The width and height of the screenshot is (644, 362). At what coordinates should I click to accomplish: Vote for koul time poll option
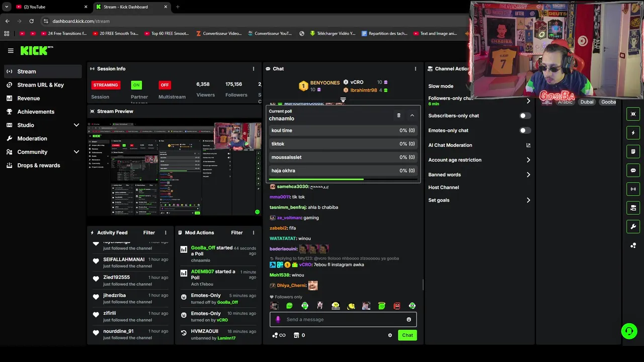(343, 130)
